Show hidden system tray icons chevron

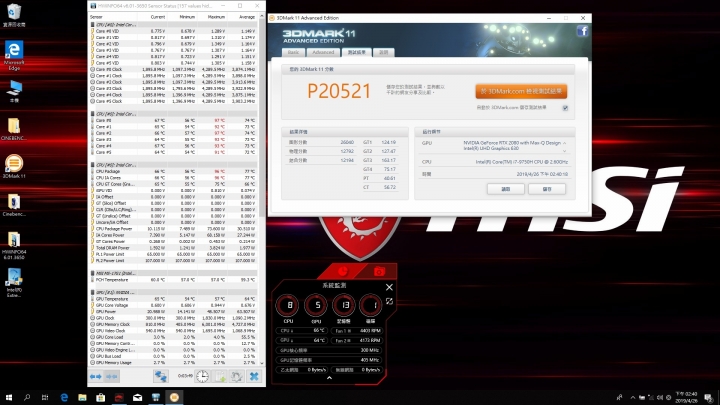(633, 398)
